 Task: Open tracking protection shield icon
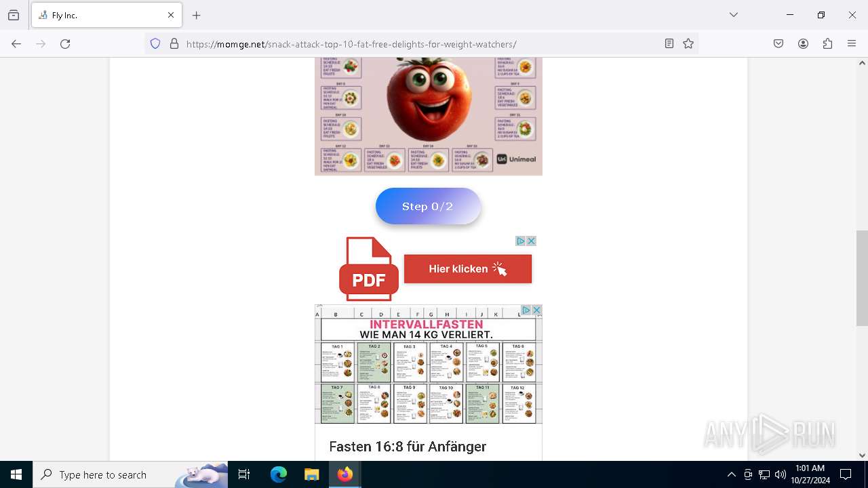155,44
